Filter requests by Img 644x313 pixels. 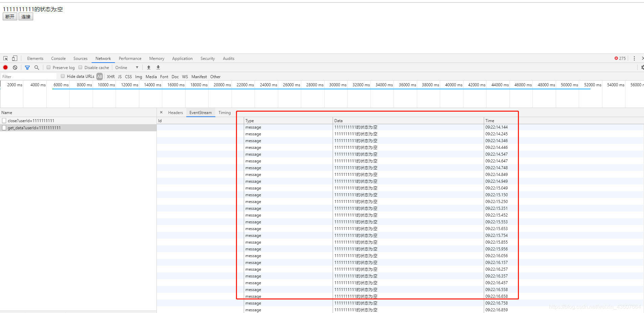click(139, 77)
